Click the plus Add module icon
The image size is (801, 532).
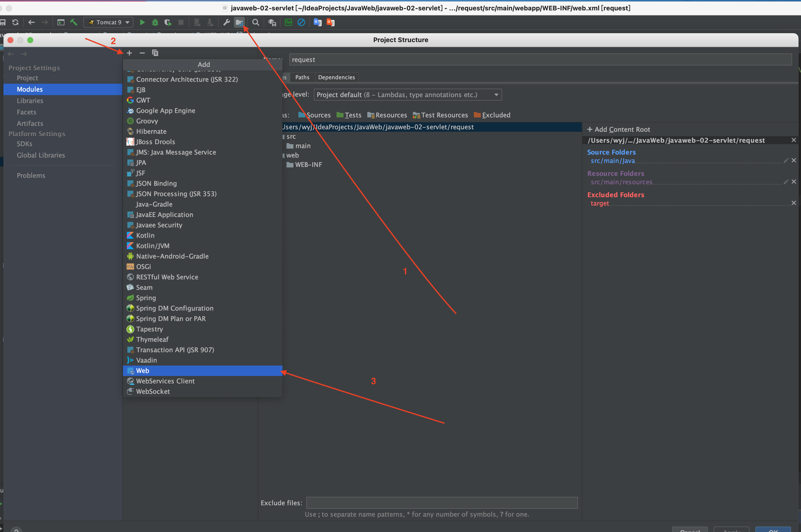coord(129,53)
